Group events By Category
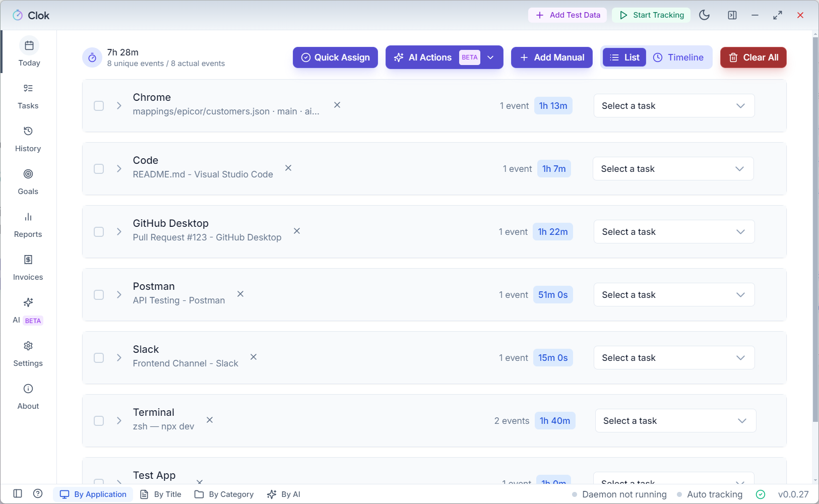Screen dimensions: 819x504 coord(224,494)
